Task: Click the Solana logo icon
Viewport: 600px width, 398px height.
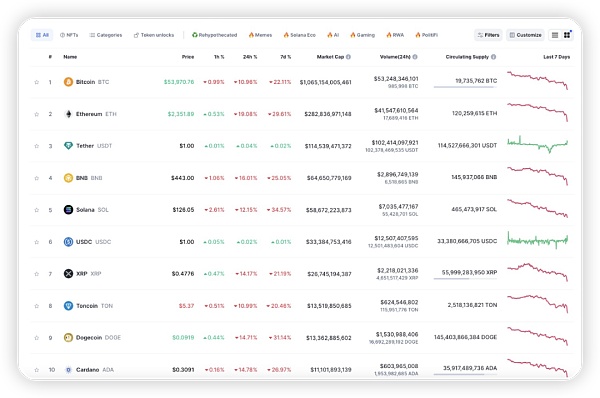Action: click(x=68, y=210)
